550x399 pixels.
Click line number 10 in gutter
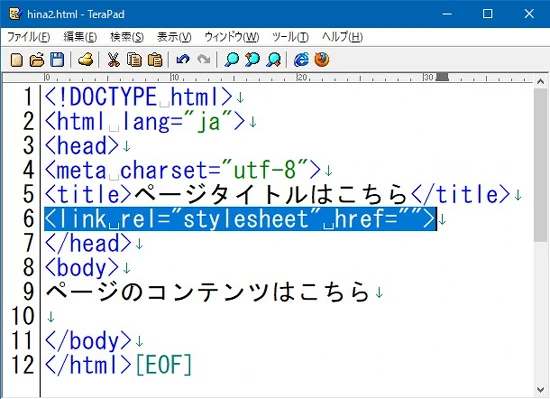click(x=23, y=316)
